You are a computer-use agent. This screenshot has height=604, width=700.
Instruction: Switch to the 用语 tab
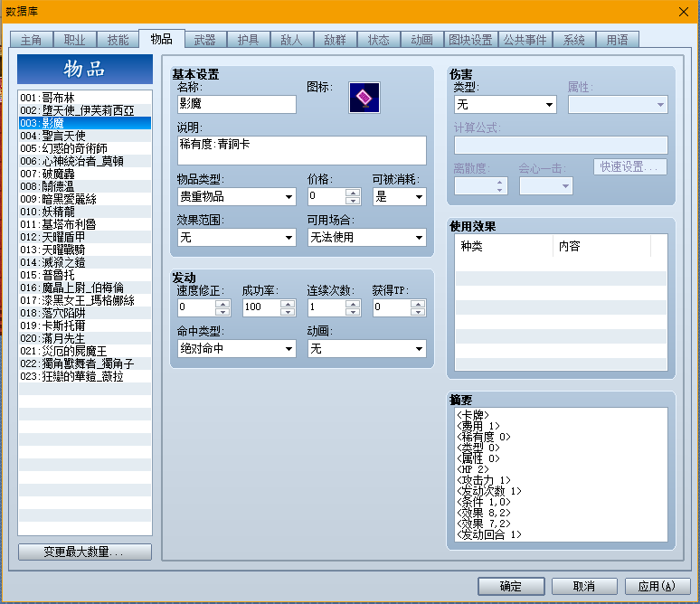point(617,40)
